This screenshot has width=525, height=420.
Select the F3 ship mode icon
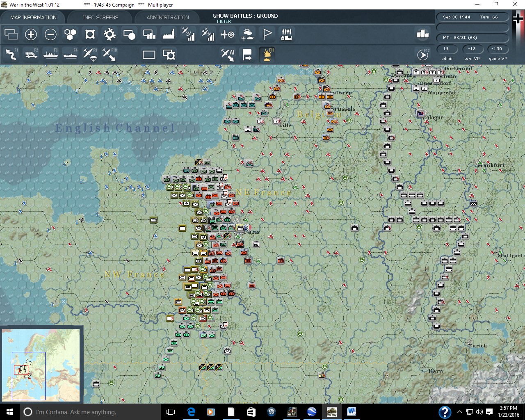50,55
